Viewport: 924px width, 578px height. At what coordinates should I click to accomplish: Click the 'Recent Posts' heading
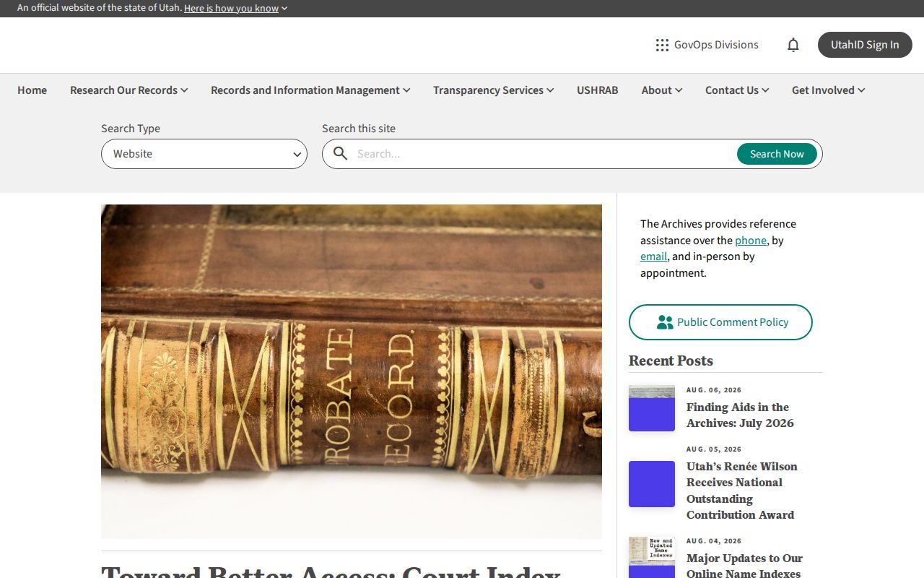pyautogui.click(x=671, y=361)
